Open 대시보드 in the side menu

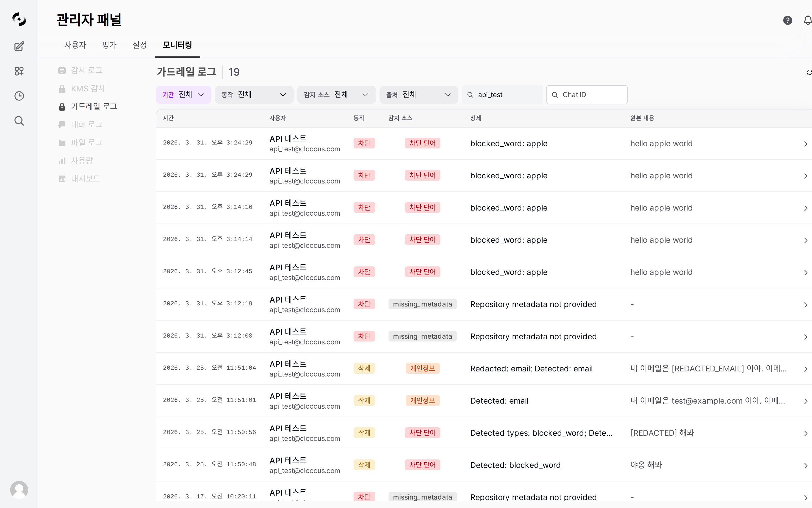point(85,178)
